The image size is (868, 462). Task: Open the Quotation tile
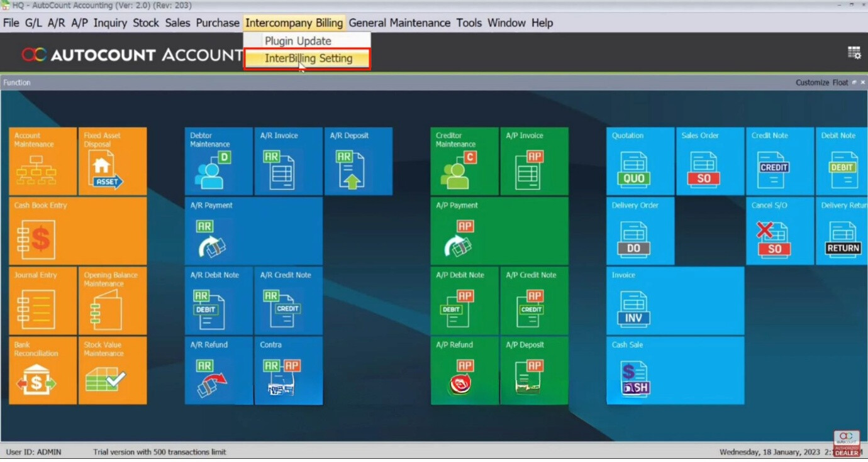coord(640,162)
